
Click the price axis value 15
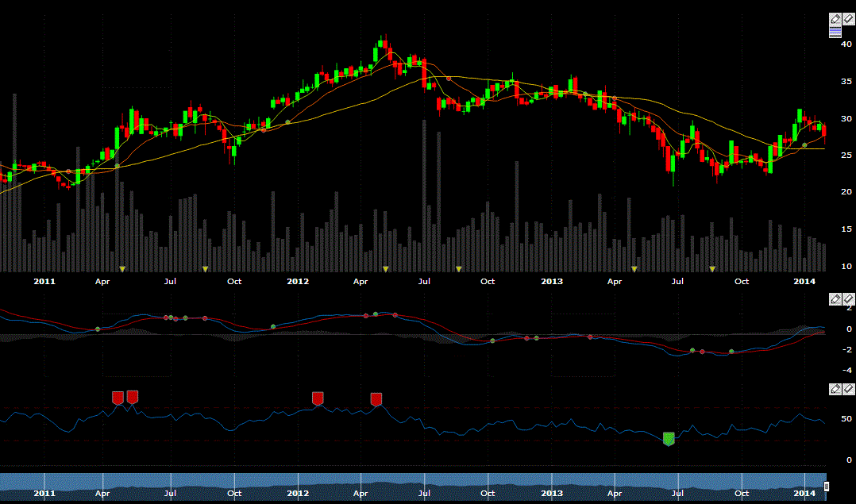pos(846,229)
